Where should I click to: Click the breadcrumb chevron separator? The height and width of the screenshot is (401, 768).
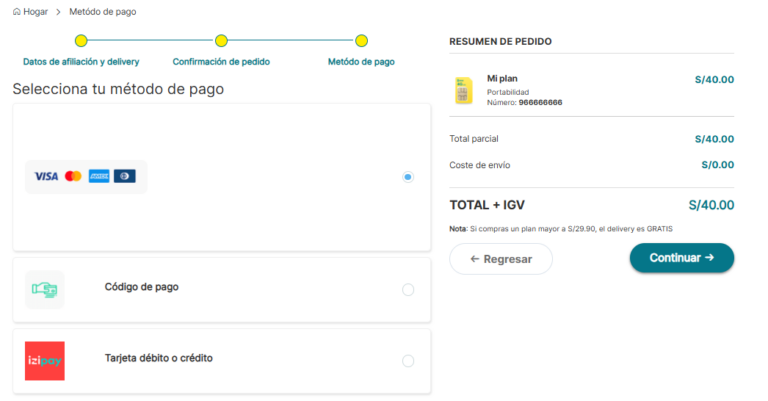point(58,12)
